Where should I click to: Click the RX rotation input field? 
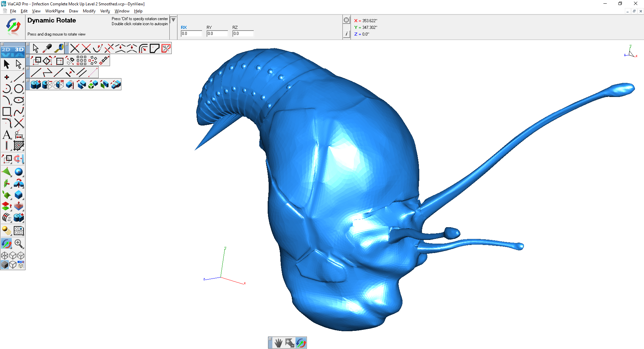point(192,34)
